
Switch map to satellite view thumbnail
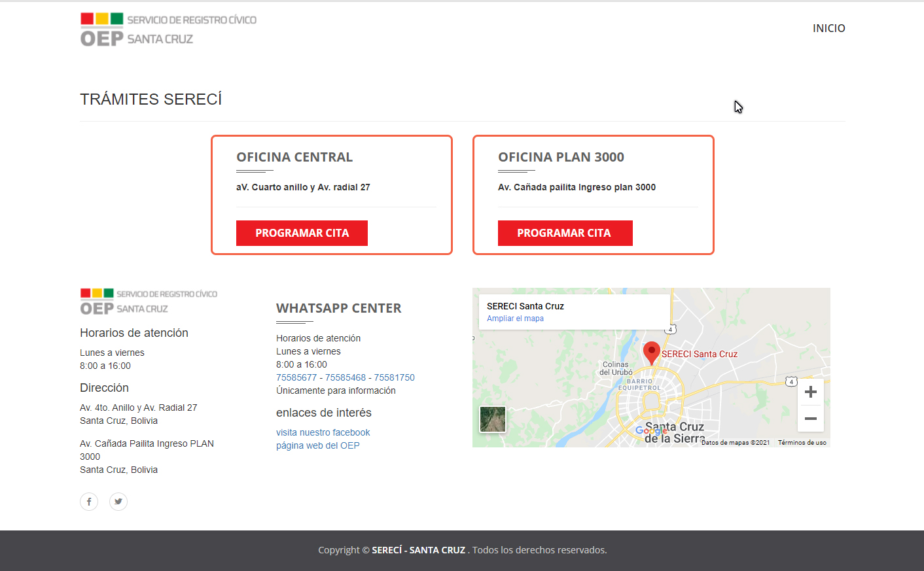[x=493, y=419]
